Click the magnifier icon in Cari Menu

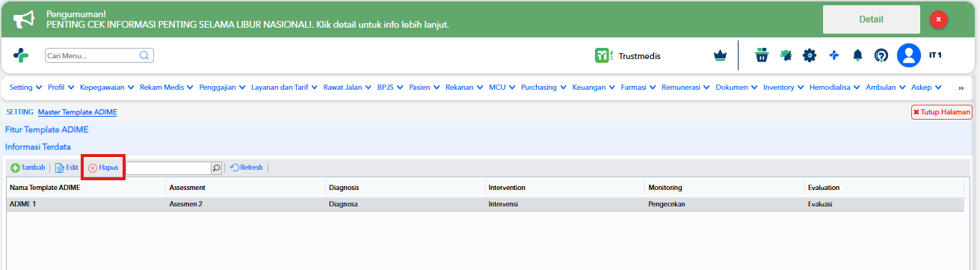tap(144, 55)
